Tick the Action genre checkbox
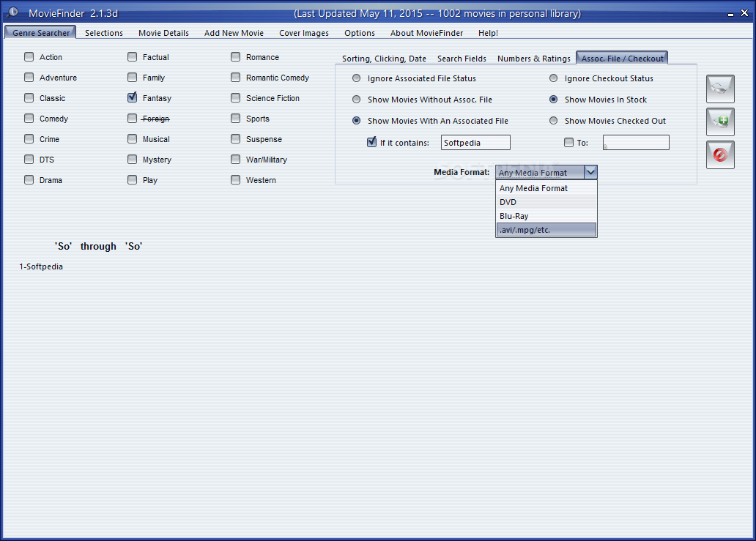The height and width of the screenshot is (541, 756). (29, 57)
